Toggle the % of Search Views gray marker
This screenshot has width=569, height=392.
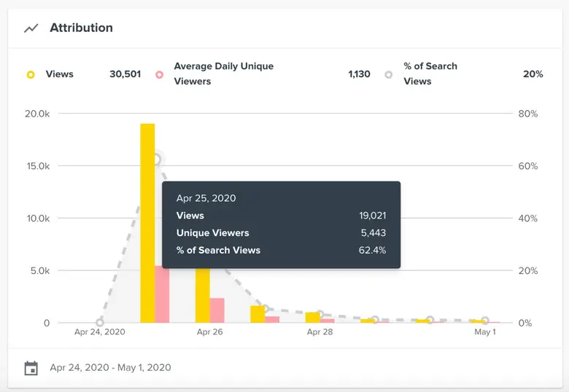(x=389, y=74)
